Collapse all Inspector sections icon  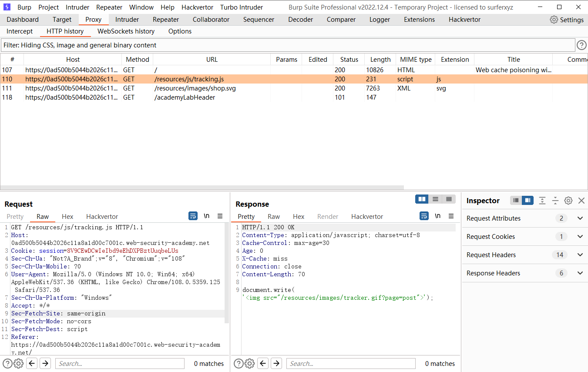[555, 201]
